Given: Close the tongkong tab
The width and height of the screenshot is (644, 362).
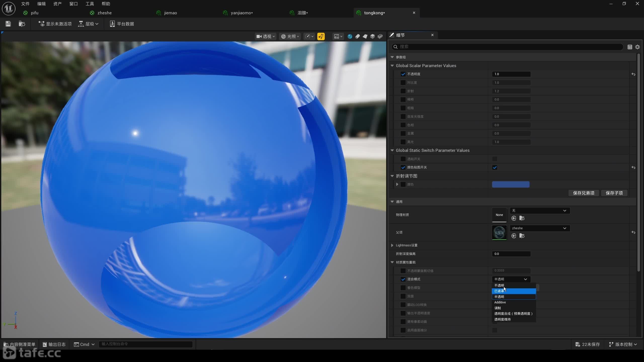Looking at the screenshot, I should tap(414, 13).
